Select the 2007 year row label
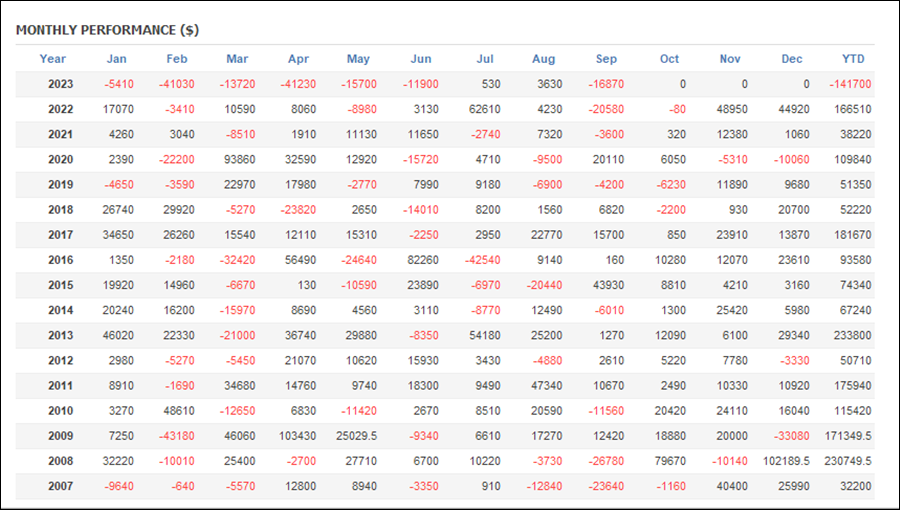Screen dimensions: 900x510 coord(60,486)
